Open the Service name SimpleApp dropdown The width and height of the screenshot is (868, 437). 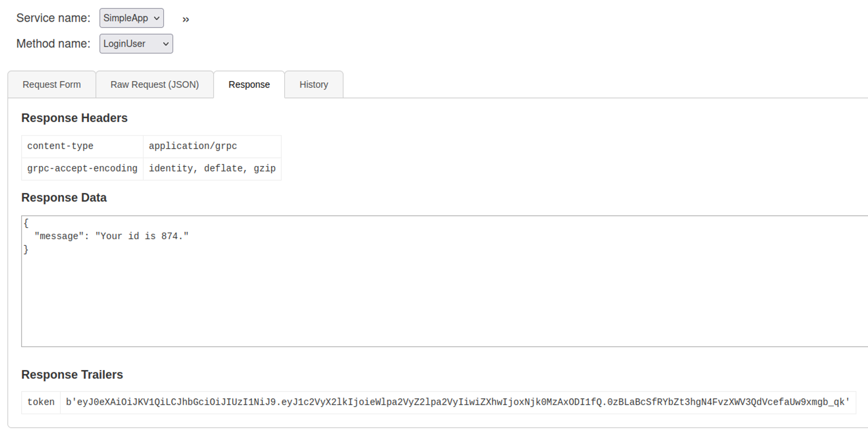pos(132,18)
